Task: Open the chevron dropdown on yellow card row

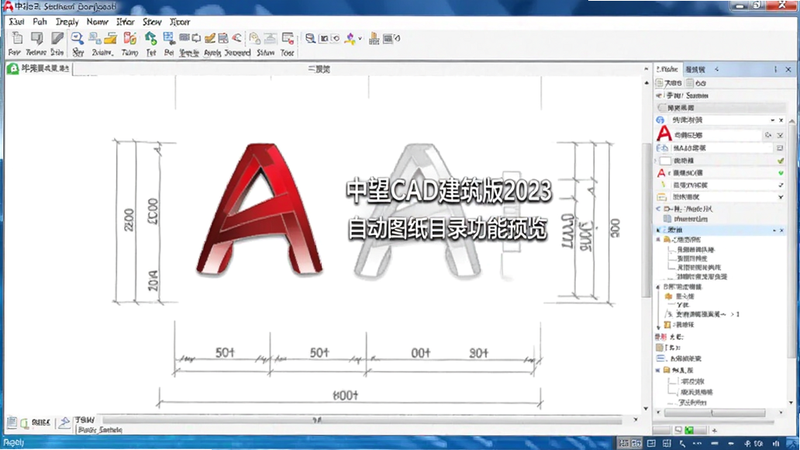Action: (781, 197)
